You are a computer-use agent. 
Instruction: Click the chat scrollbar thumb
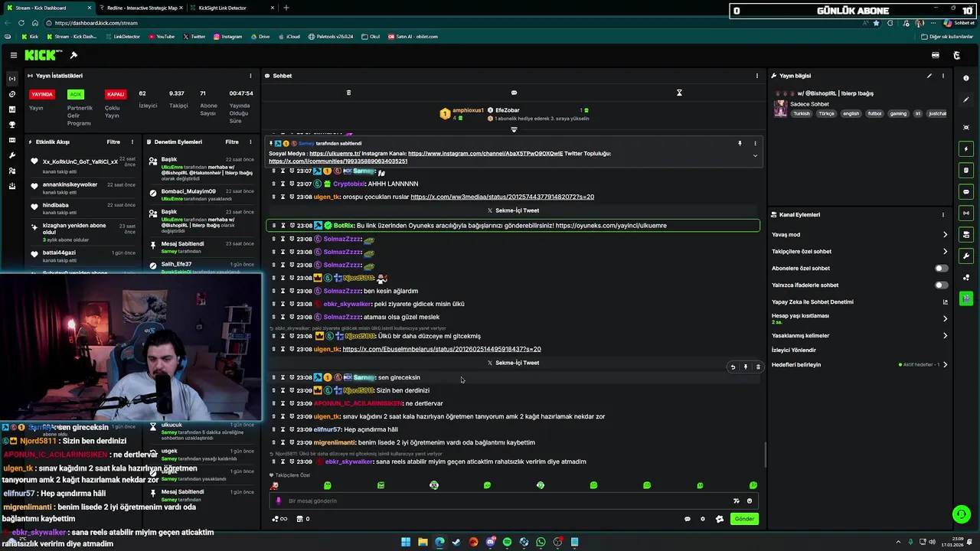(765, 455)
